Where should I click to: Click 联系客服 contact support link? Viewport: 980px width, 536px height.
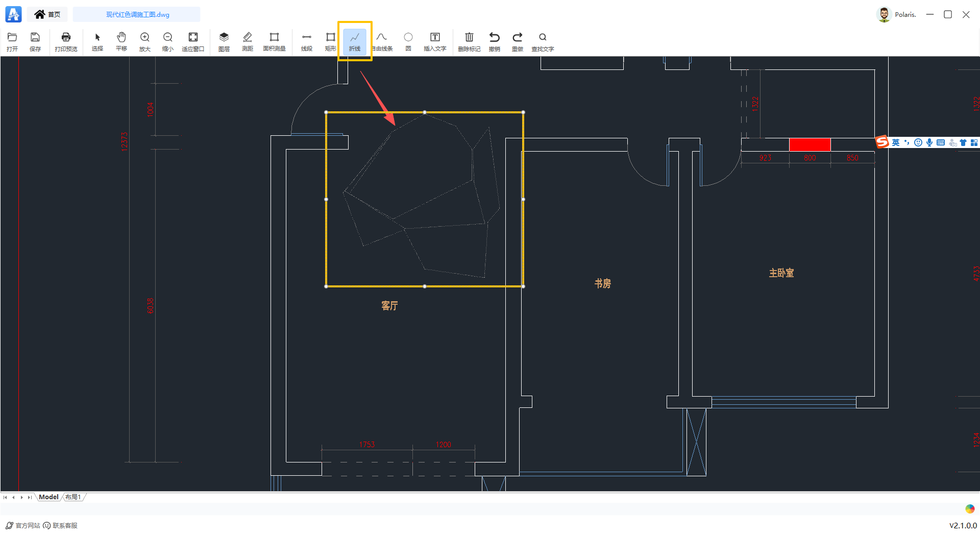pos(60,525)
